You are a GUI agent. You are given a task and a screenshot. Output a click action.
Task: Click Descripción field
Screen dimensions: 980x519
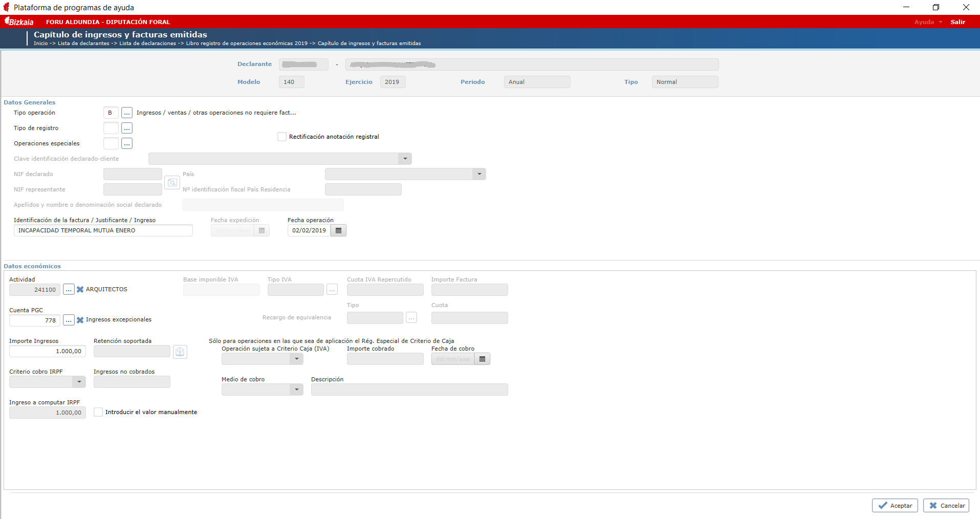pyautogui.click(x=409, y=390)
